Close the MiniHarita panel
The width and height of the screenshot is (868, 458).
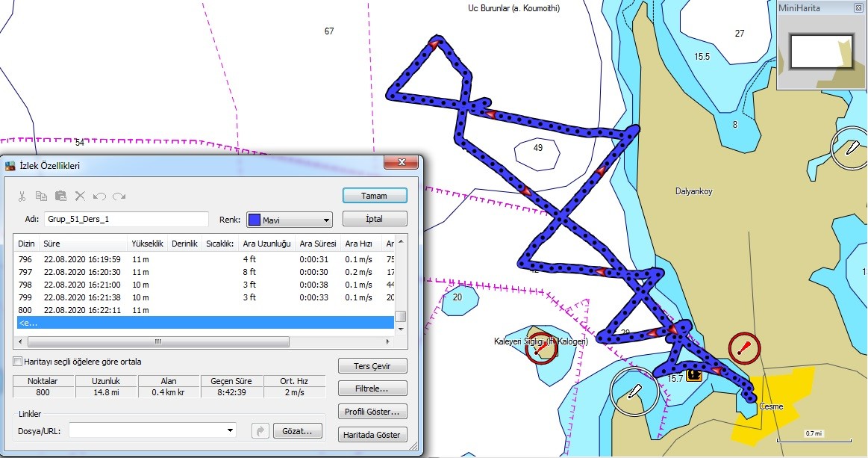click(858, 8)
